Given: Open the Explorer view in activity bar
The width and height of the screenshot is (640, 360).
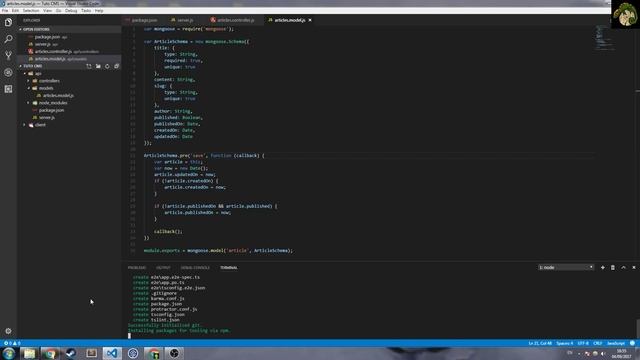Looking at the screenshot, I should coord(8,22).
